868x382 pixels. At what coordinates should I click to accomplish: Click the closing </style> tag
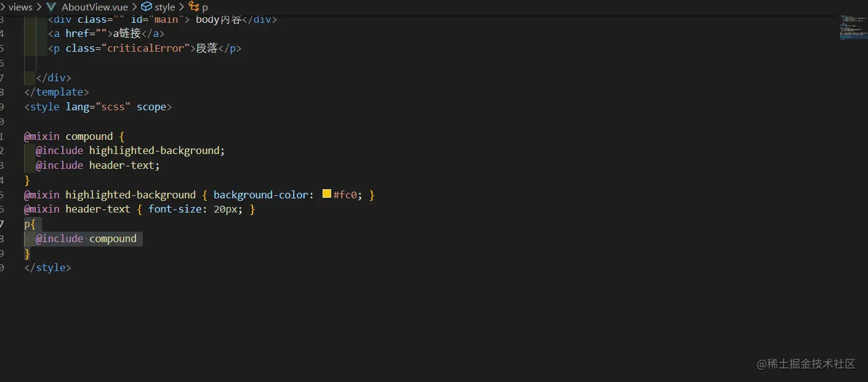[x=47, y=267]
